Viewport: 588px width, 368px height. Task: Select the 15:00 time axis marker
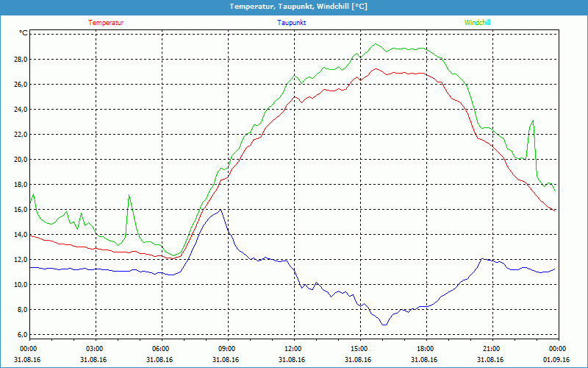pyautogui.click(x=359, y=349)
